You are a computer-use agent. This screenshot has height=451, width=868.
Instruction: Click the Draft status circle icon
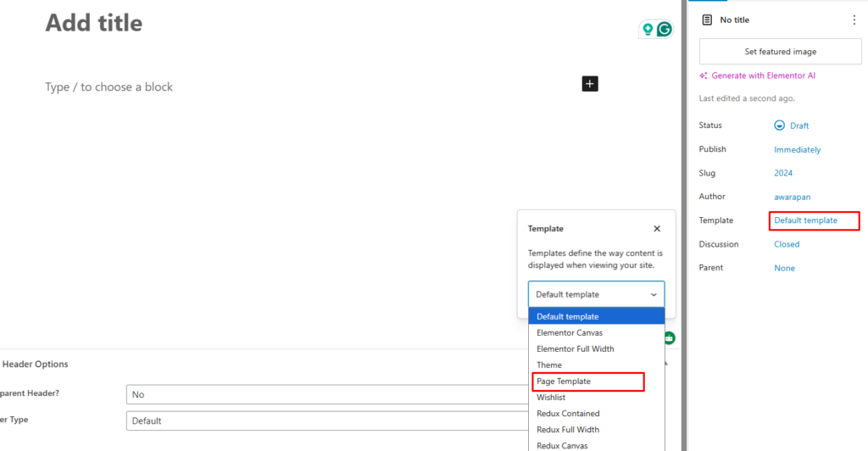780,125
